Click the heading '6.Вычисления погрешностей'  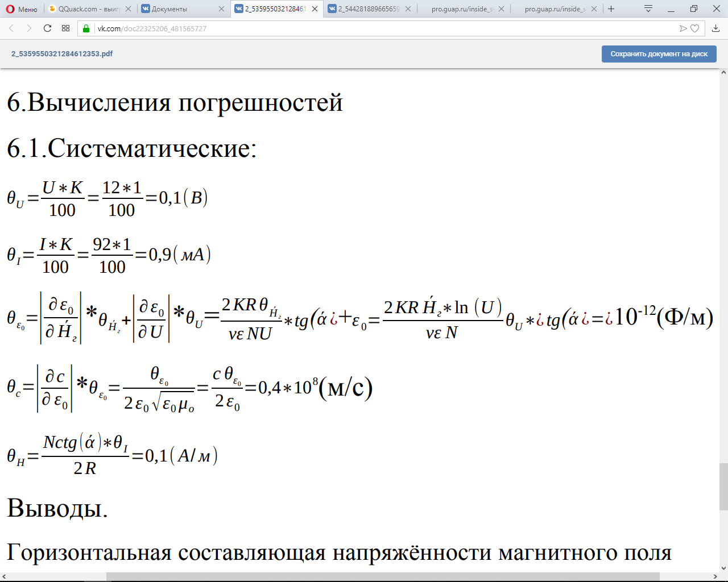point(175,103)
